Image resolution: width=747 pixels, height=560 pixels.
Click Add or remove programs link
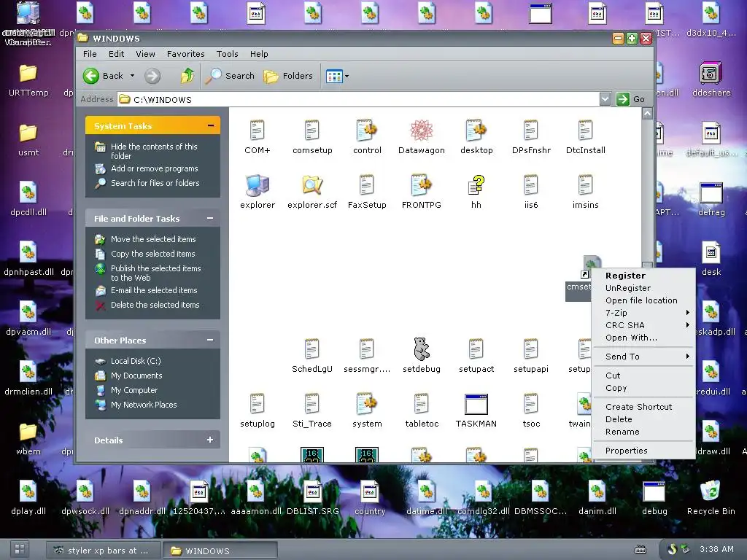click(155, 168)
